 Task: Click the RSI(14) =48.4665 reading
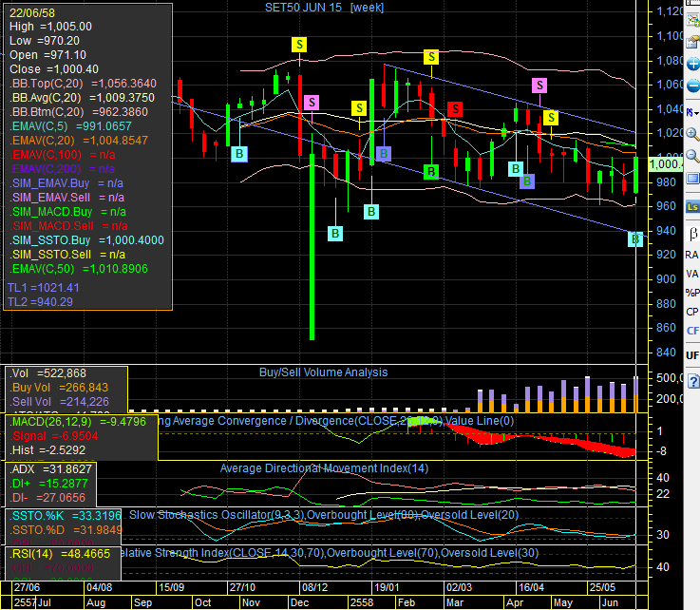(x=60, y=554)
